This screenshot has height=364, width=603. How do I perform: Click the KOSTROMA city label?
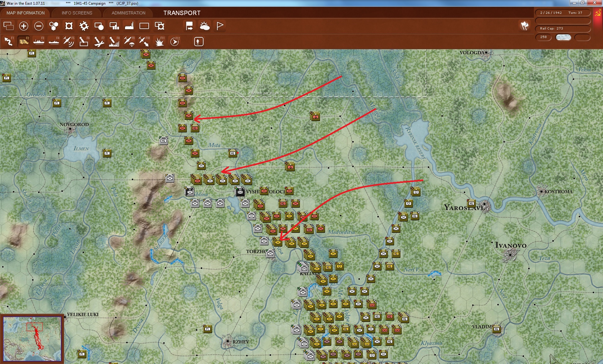[x=558, y=191]
